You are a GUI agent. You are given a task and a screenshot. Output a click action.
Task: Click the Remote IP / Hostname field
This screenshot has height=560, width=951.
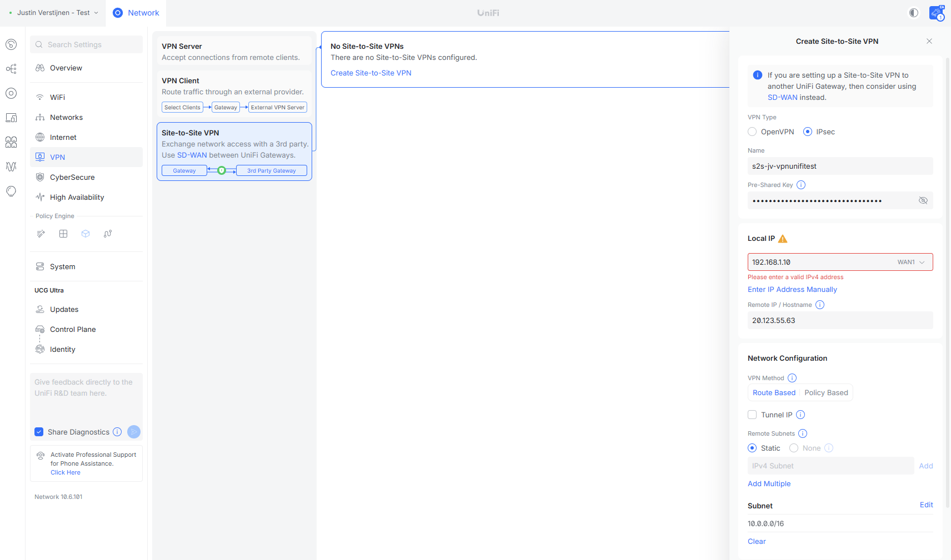coord(840,320)
